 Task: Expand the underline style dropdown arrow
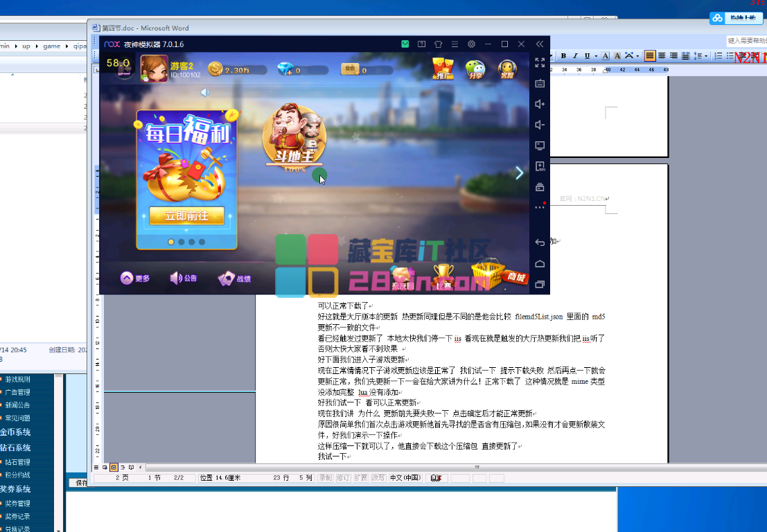coord(596,56)
